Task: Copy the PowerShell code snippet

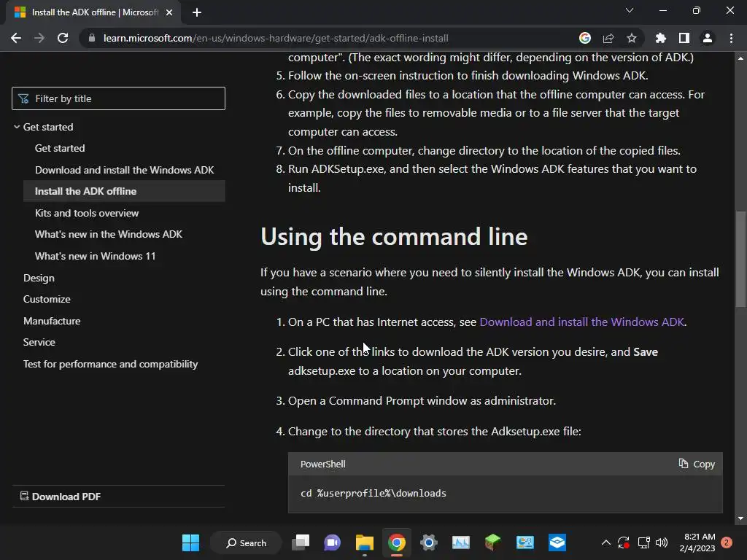Action: point(697,464)
